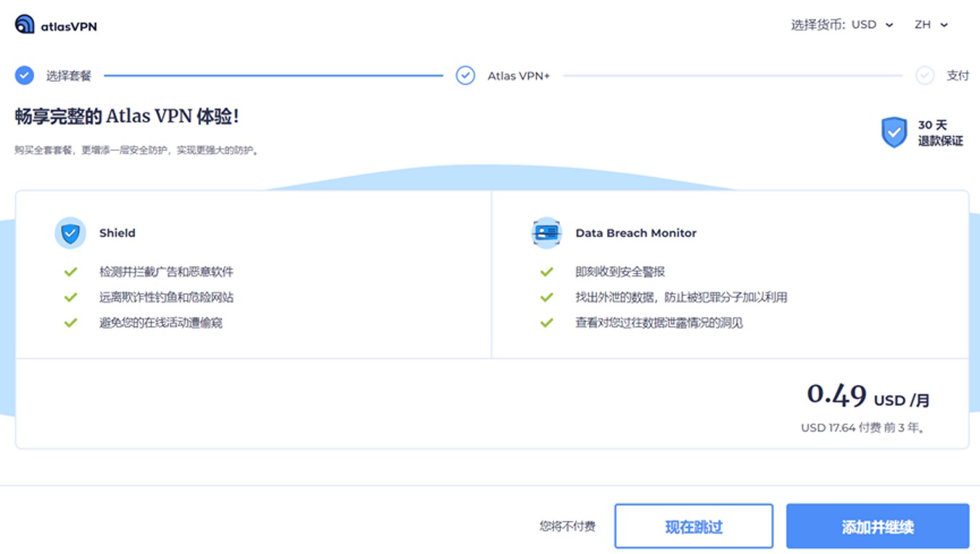980x554 pixels.
Task: Click the Data Breach Monitor heading text
Action: (636, 233)
